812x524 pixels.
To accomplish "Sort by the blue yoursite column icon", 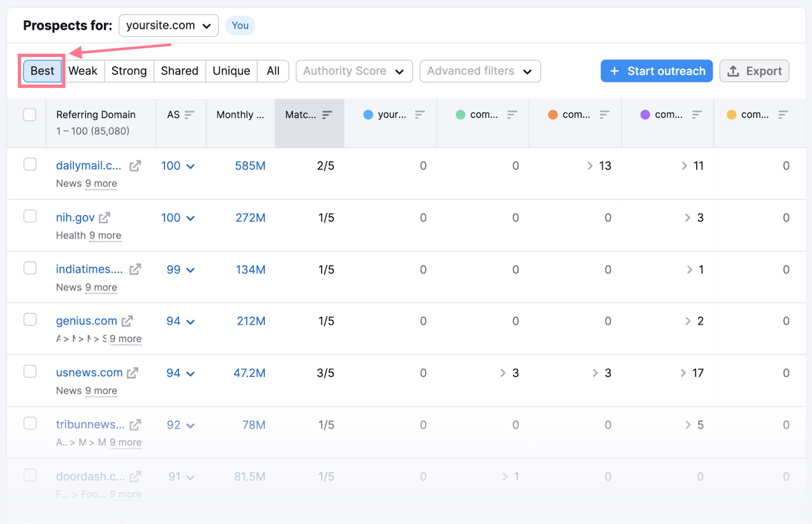I will tap(420, 115).
